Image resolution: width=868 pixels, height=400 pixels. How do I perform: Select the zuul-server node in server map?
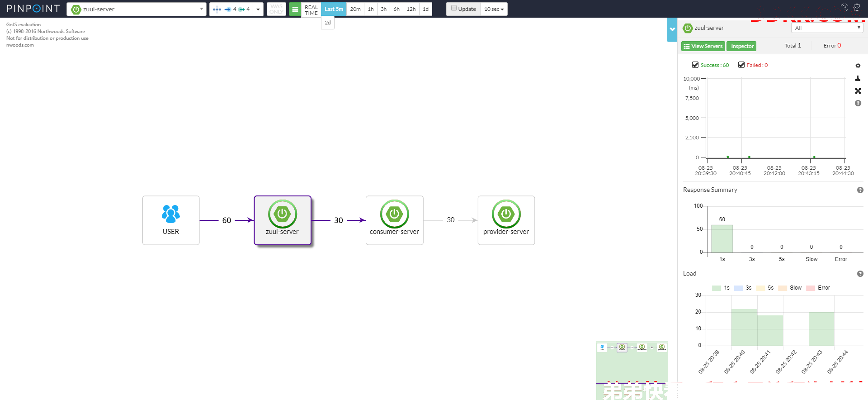pos(283,220)
